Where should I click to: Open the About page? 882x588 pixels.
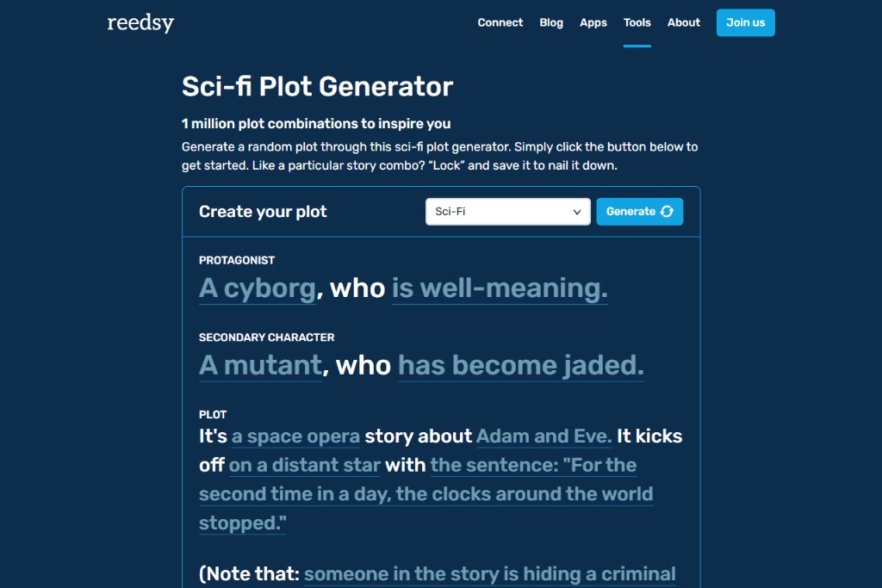point(683,22)
